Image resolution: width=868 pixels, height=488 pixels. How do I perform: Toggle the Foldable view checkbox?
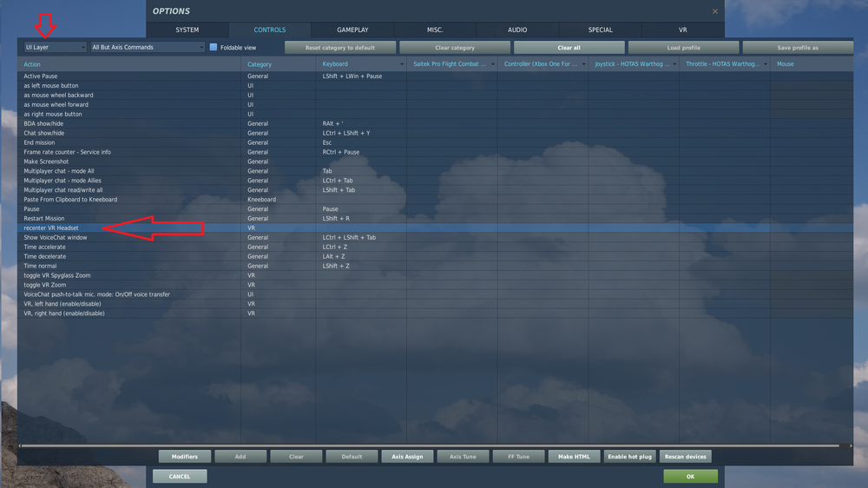214,47
